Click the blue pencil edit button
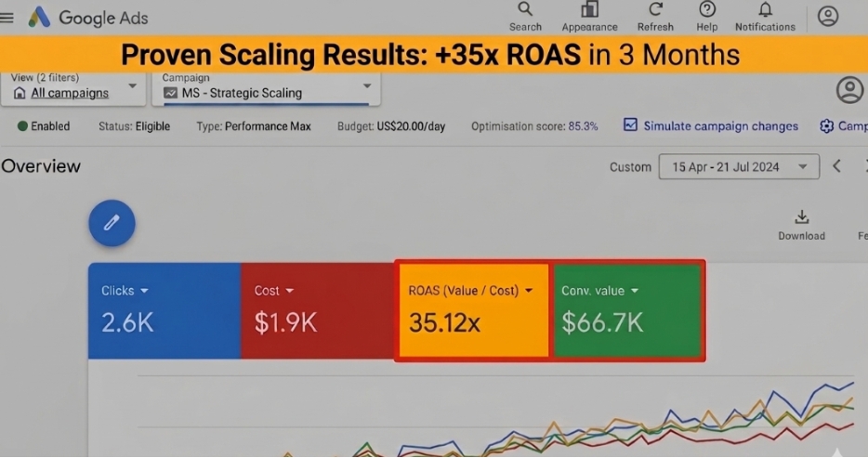The width and height of the screenshot is (868, 458). point(112,223)
